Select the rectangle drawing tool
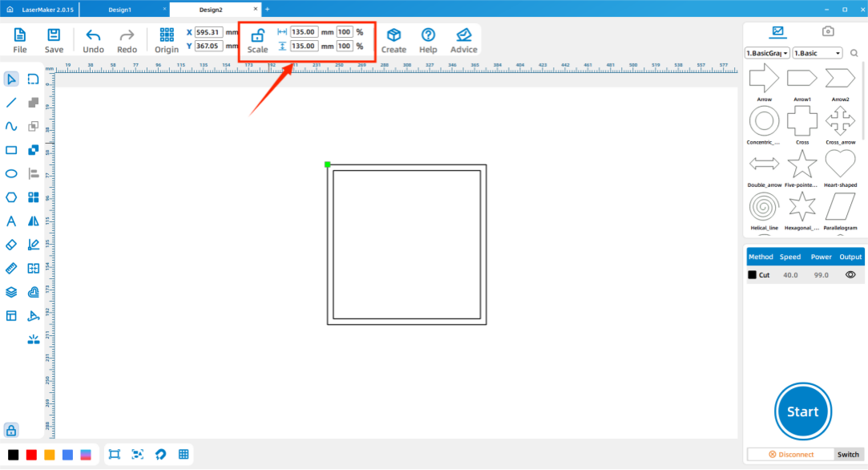 click(x=11, y=150)
